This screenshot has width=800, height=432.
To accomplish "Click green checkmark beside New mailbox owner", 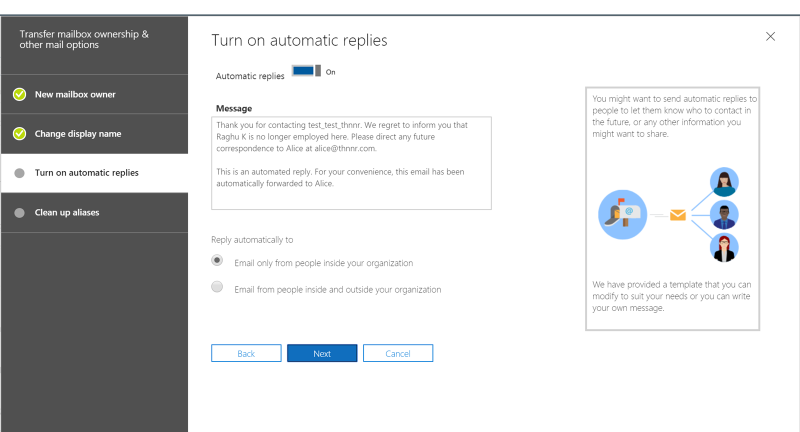I will click(19, 94).
